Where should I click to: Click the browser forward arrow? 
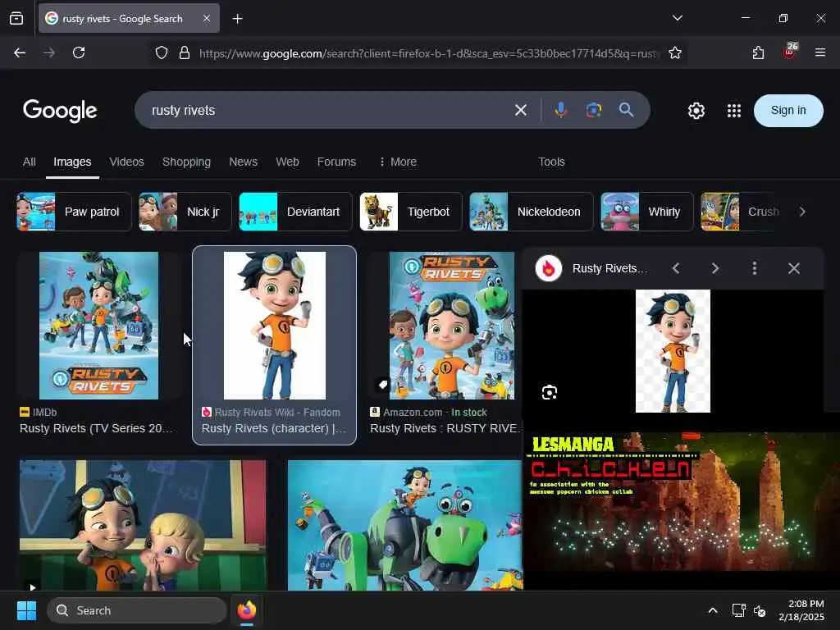[x=49, y=52]
